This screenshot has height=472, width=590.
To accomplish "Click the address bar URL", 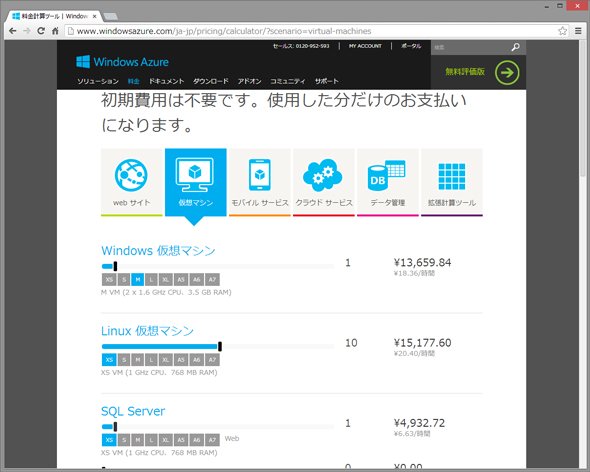I will 224,31.
